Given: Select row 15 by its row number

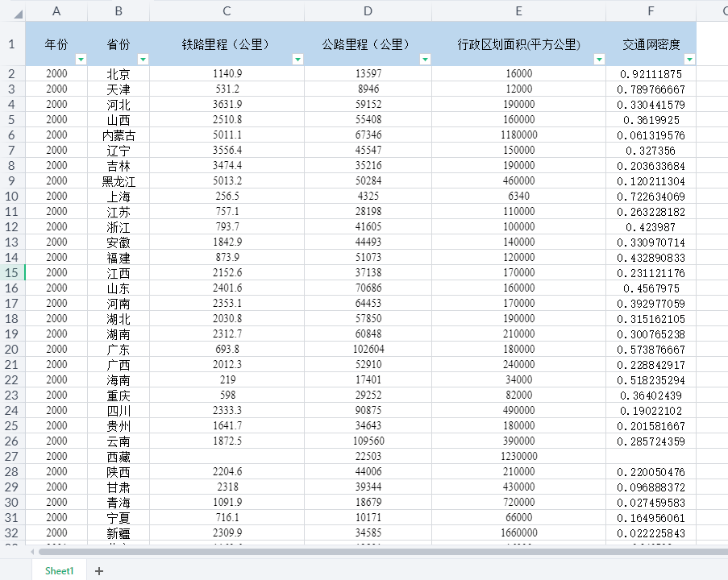Looking at the screenshot, I should tap(12, 272).
